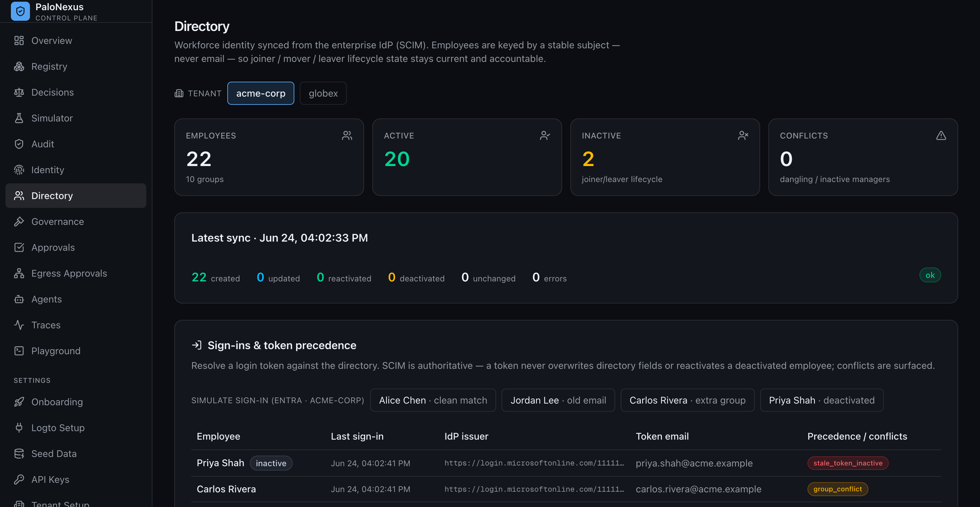Click the 0 deactivated sync count
The width and height of the screenshot is (980, 507).
click(x=416, y=278)
